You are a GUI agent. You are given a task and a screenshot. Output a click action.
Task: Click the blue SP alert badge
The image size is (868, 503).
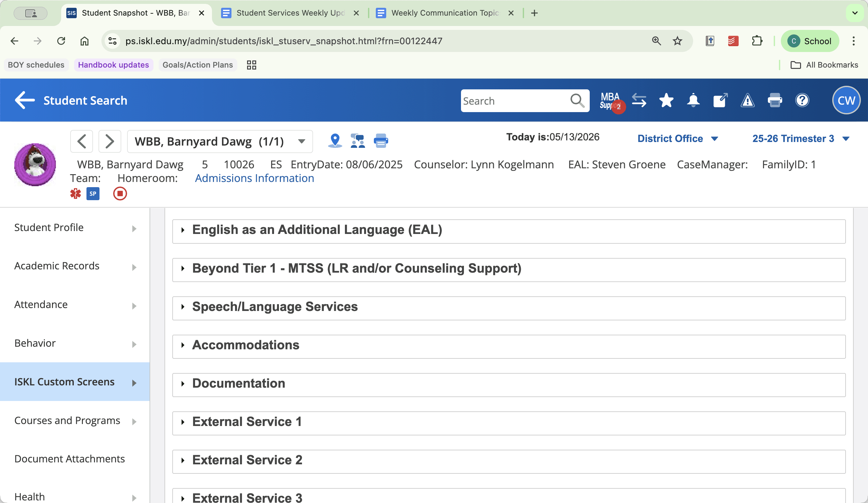[93, 193]
